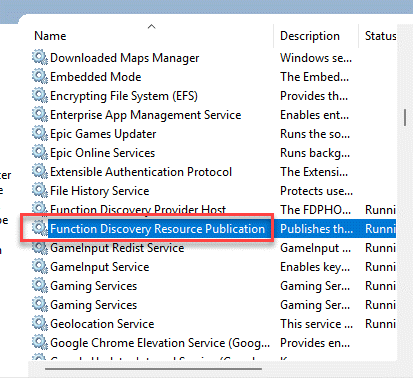This screenshot has height=379, width=413.
Task: Click the 'Runs the so...' description cell
Action: point(315,134)
